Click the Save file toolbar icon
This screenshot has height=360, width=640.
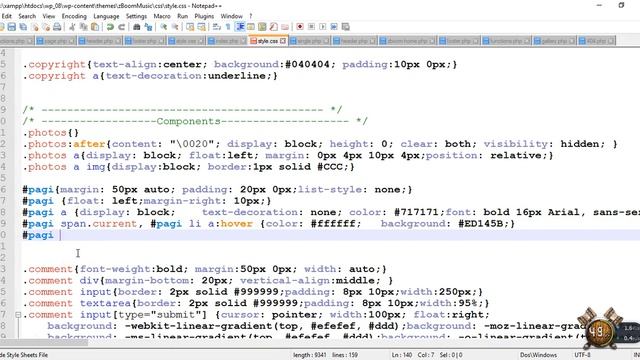(12, 27)
